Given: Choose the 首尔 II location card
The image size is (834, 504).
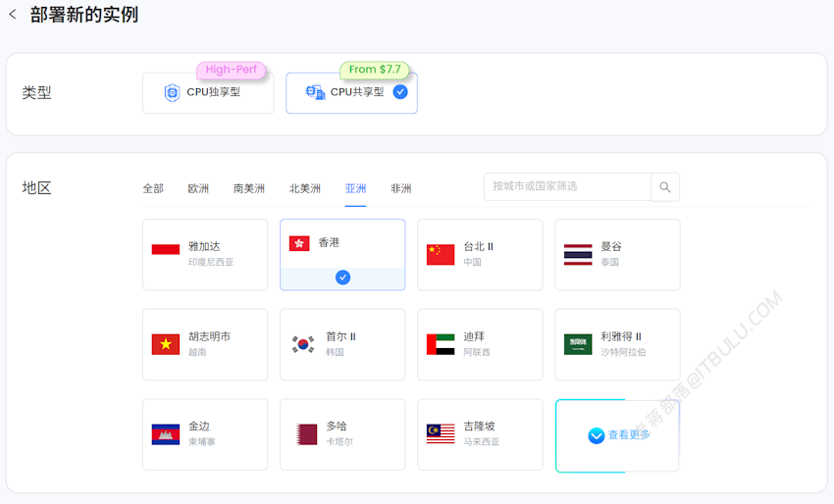Looking at the screenshot, I should click(342, 344).
